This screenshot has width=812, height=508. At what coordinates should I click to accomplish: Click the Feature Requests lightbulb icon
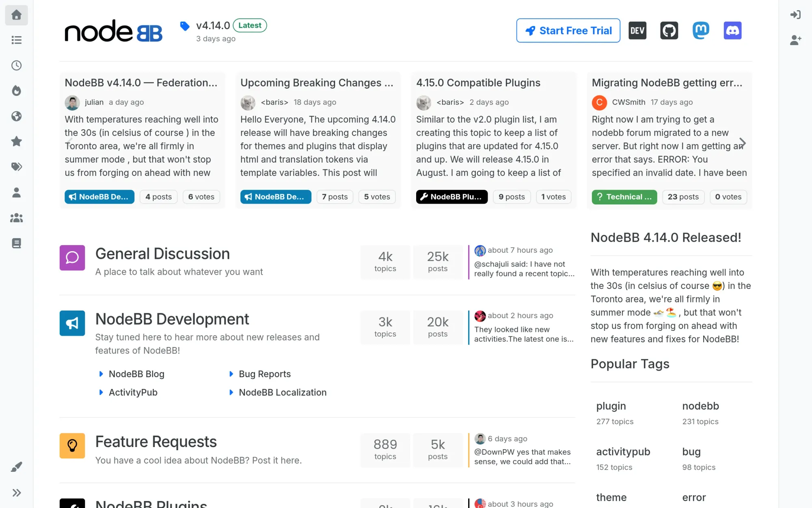[x=72, y=445]
